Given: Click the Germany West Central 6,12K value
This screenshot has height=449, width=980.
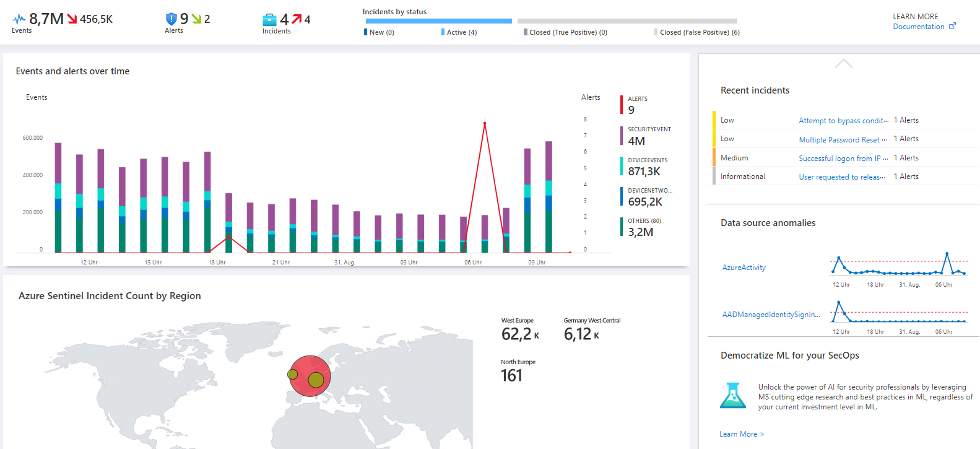Looking at the screenshot, I should (581, 334).
